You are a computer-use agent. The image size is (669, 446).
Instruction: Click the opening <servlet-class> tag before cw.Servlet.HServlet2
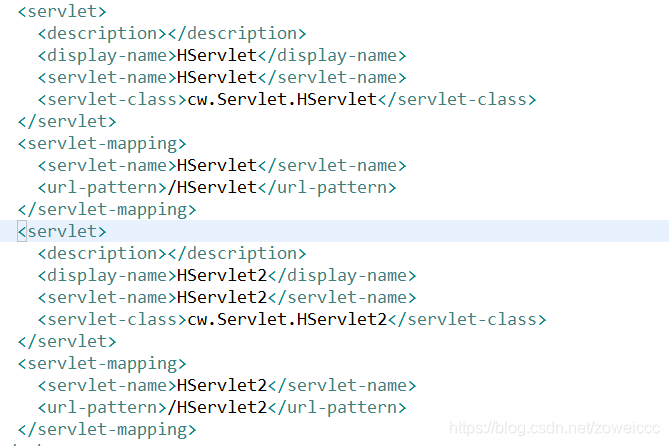pyautogui.click(x=113, y=319)
